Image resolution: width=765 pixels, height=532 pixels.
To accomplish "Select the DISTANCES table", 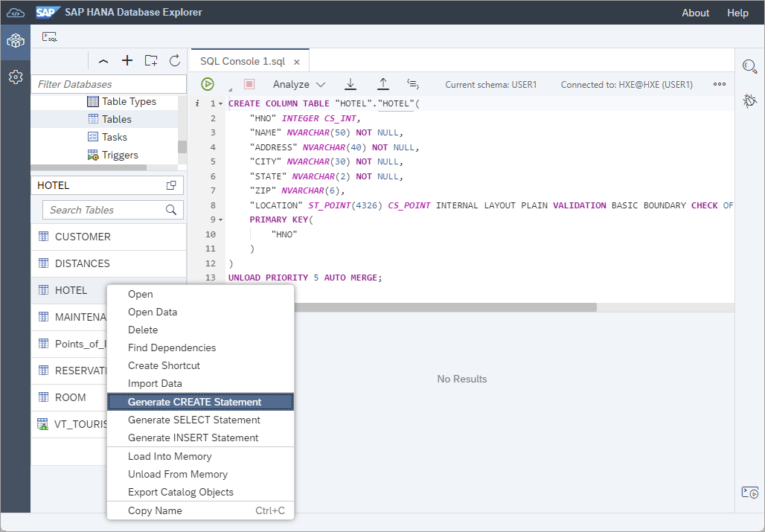I will [109, 264].
